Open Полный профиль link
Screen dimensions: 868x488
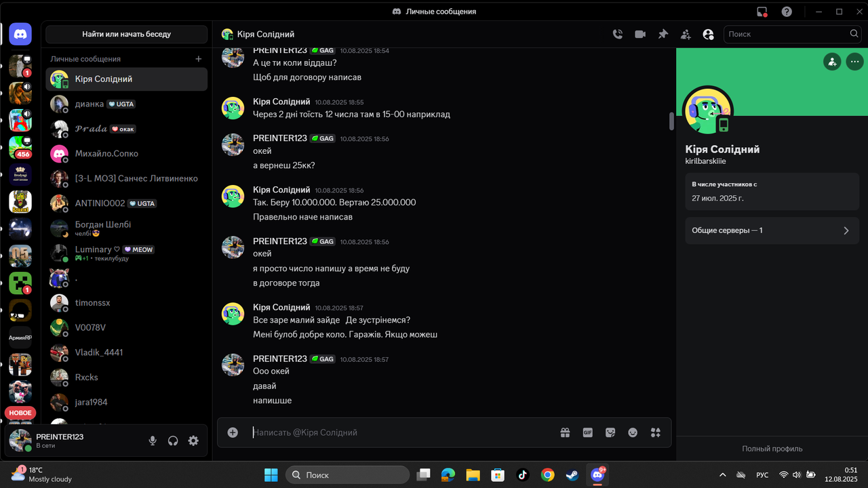pyautogui.click(x=772, y=449)
